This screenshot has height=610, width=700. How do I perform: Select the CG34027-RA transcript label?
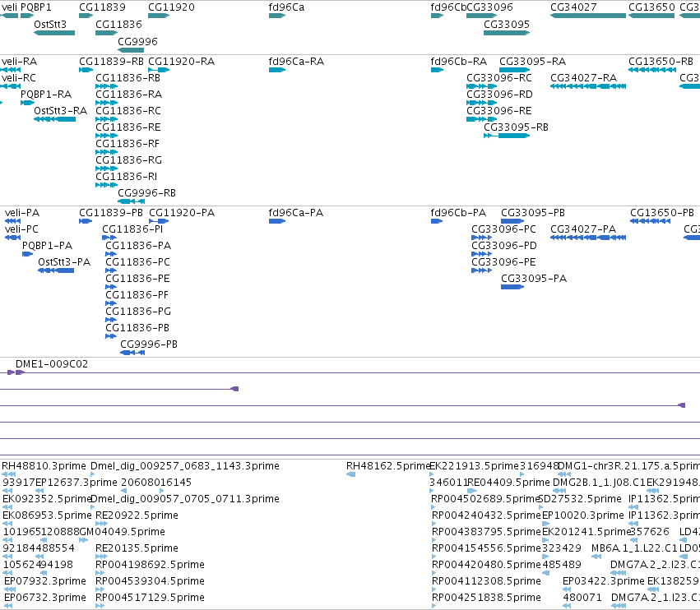tap(583, 78)
